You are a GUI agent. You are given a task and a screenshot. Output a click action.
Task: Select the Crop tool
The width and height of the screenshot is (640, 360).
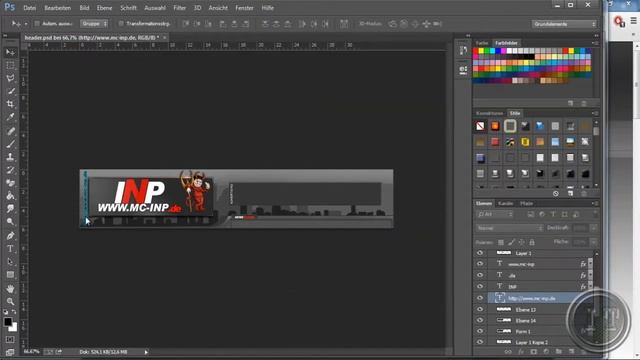coord(11,104)
